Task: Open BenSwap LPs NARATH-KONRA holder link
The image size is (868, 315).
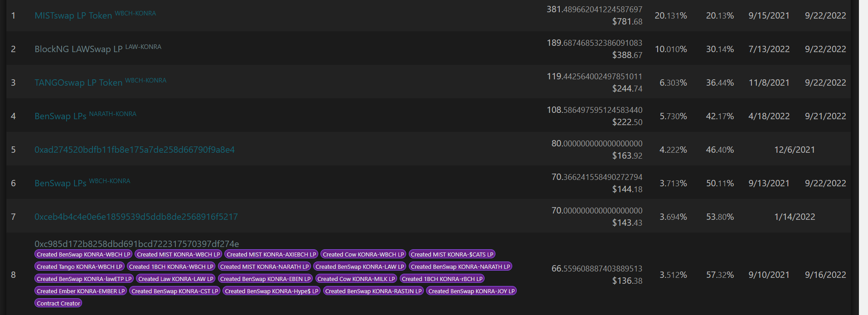Action: pyautogui.click(x=60, y=116)
